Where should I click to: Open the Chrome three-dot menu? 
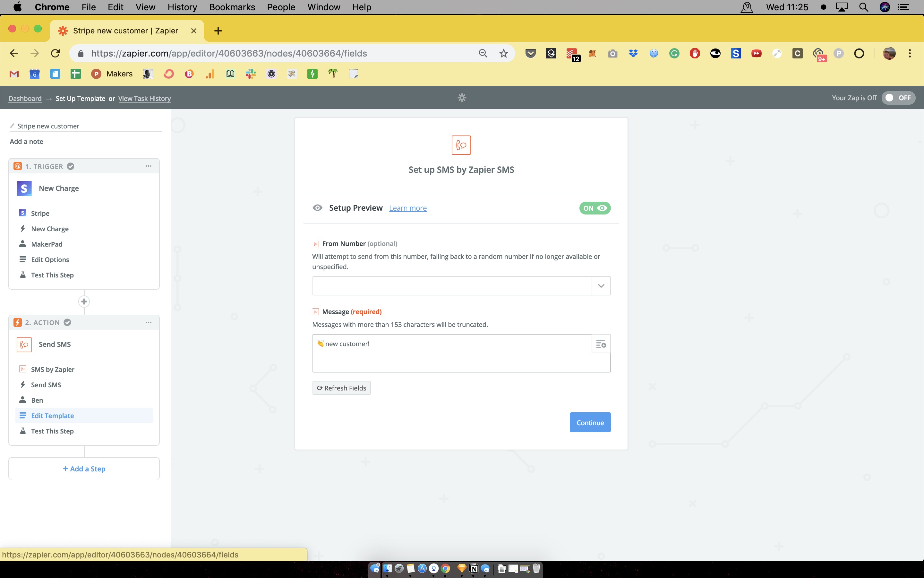pyautogui.click(x=910, y=53)
